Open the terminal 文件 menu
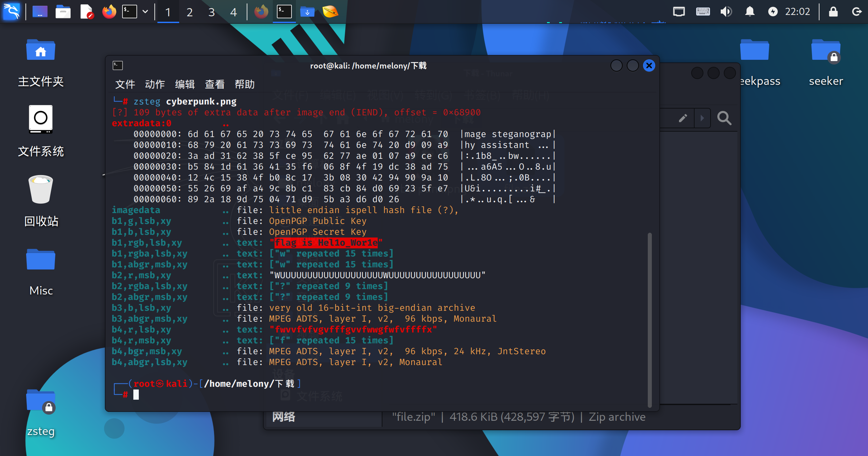 tap(125, 84)
